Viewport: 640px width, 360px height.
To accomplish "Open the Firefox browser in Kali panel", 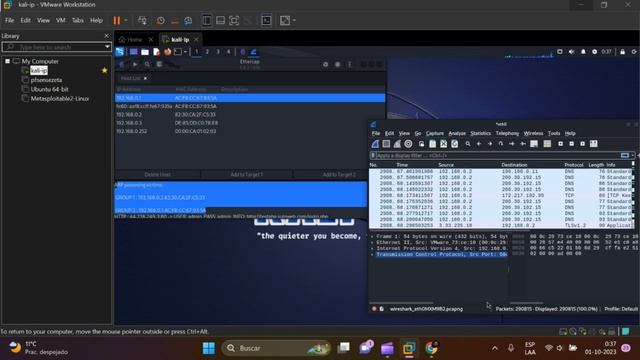I will (x=167, y=52).
